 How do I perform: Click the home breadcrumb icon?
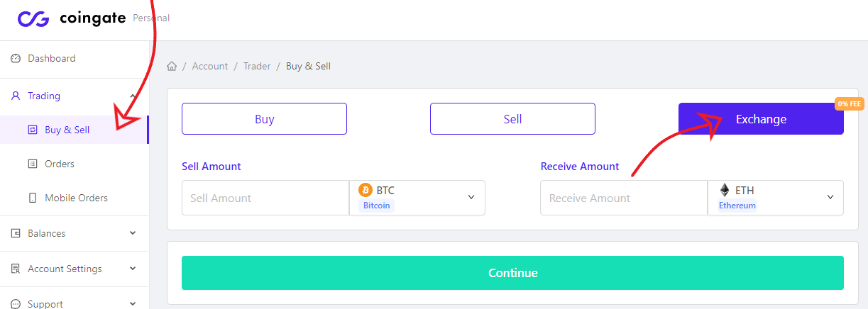(172, 66)
